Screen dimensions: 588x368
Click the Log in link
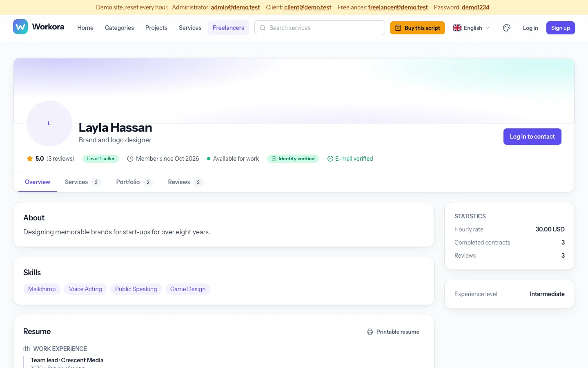coord(530,28)
